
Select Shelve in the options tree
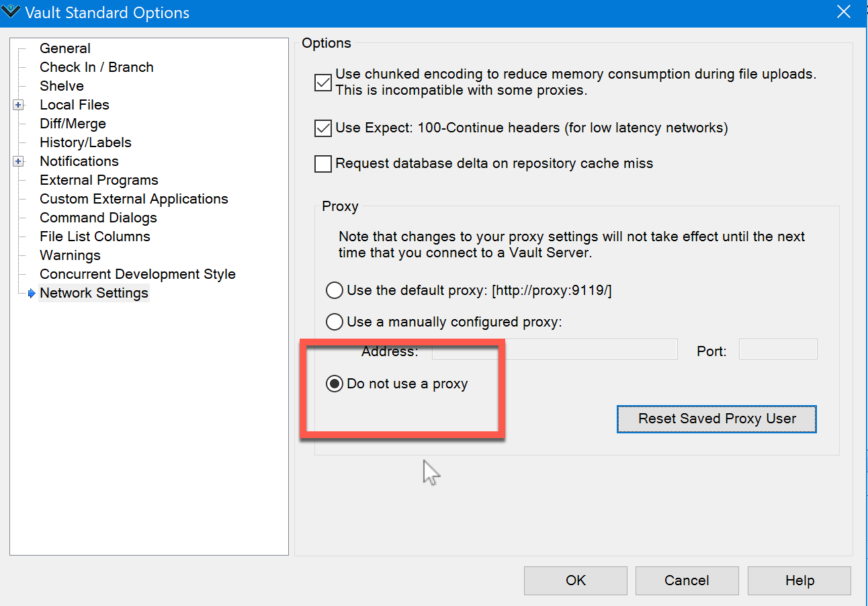pyautogui.click(x=62, y=86)
